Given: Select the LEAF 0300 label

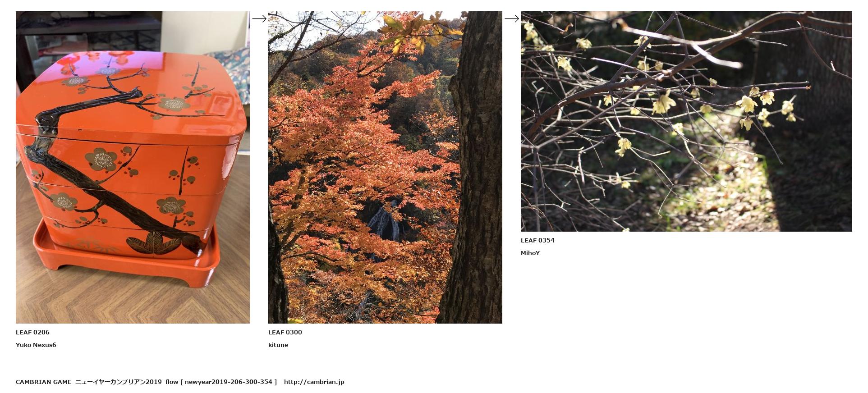Looking at the screenshot, I should pos(285,332).
